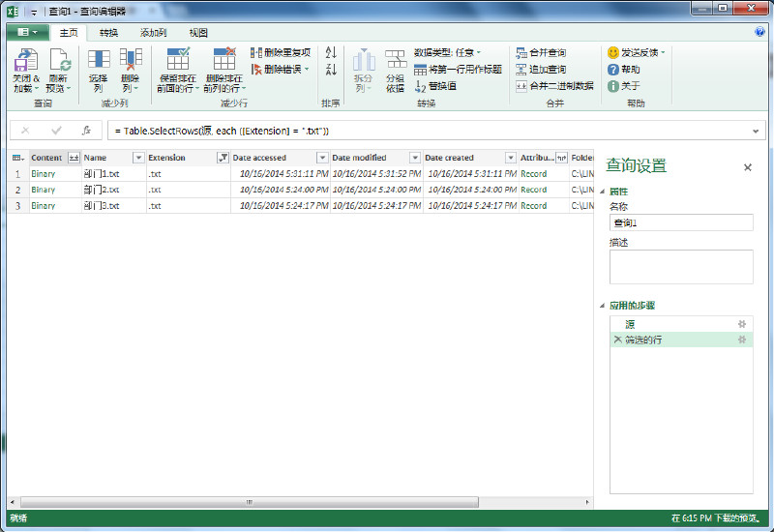Click Split Column (拆分列) icon
The height and width of the screenshot is (532, 774).
point(364,60)
